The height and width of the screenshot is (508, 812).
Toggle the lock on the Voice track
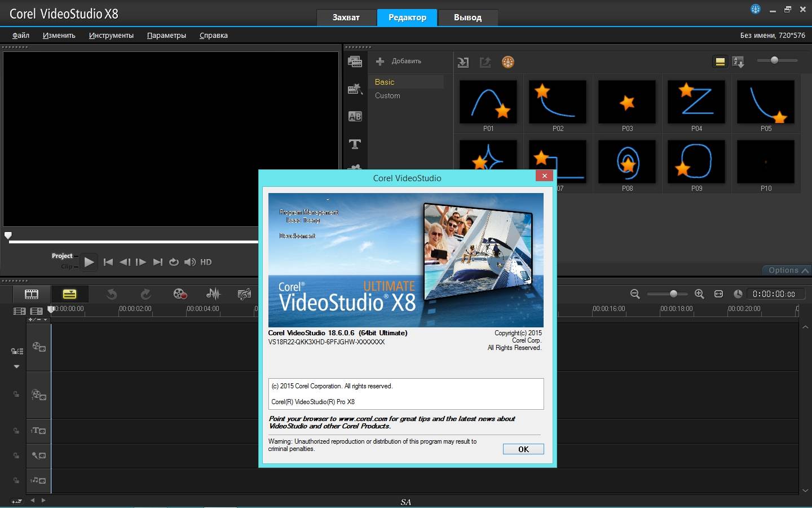[x=16, y=456]
